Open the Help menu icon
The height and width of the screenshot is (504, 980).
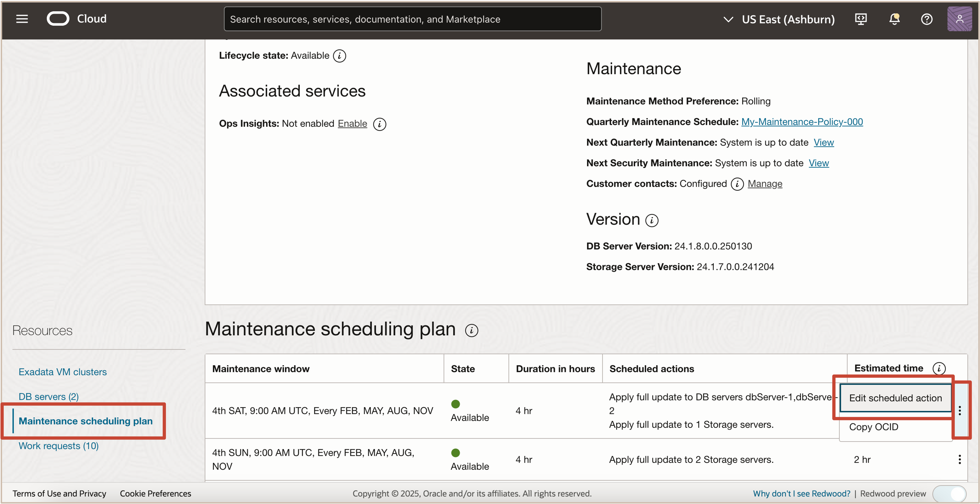click(927, 19)
